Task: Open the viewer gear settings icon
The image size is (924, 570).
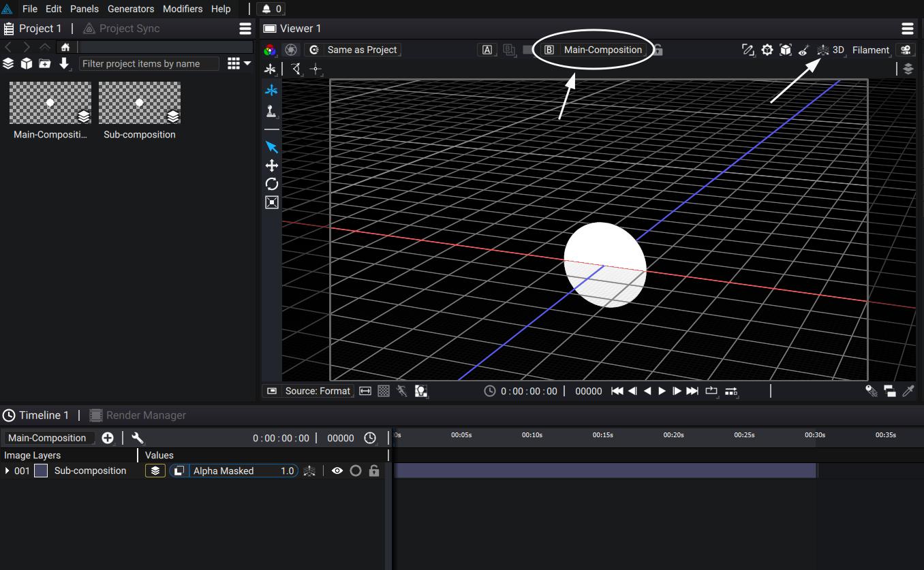Action: [767, 50]
